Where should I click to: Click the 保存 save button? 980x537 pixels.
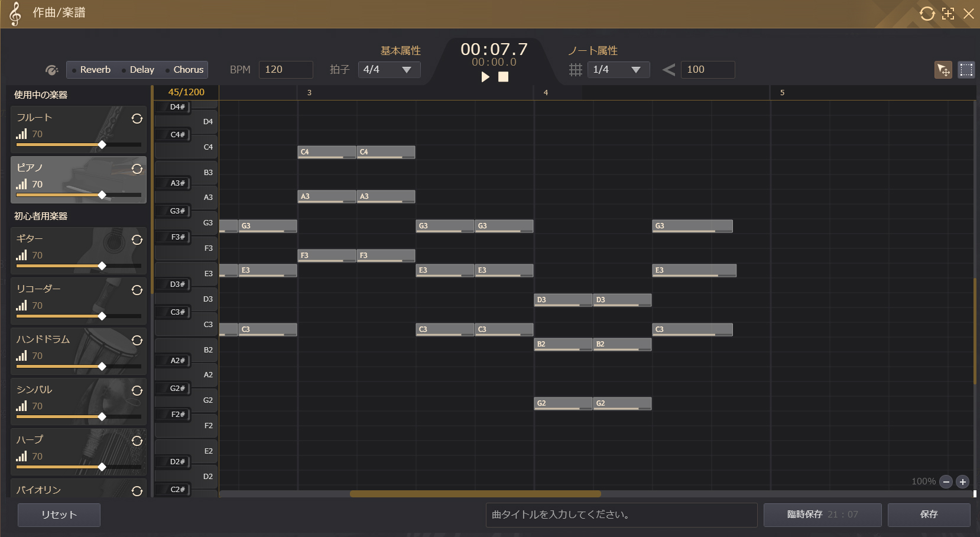(929, 515)
